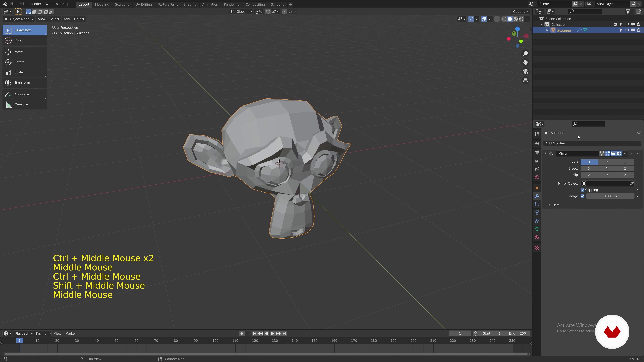Open the Keying dropdown
This screenshot has width=644, height=362.
click(43, 333)
